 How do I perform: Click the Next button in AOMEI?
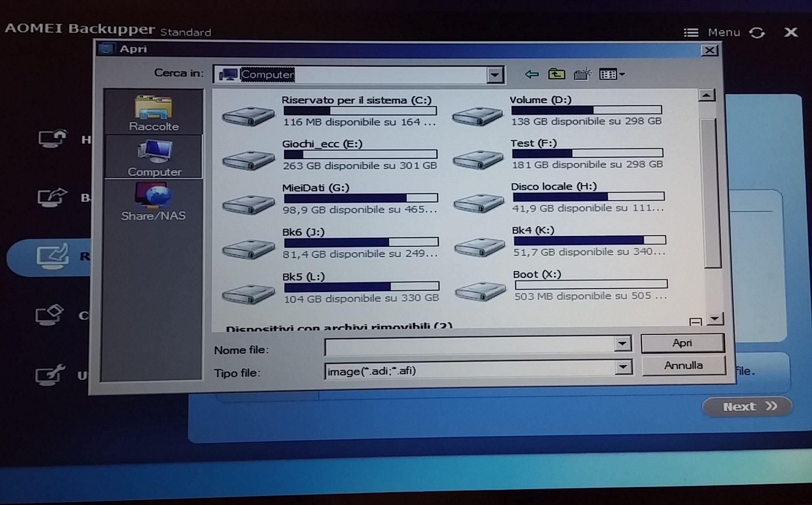click(747, 406)
